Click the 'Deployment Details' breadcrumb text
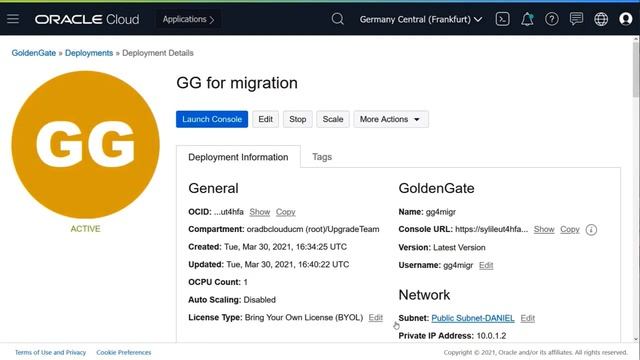The image size is (640, 360). coord(158,53)
